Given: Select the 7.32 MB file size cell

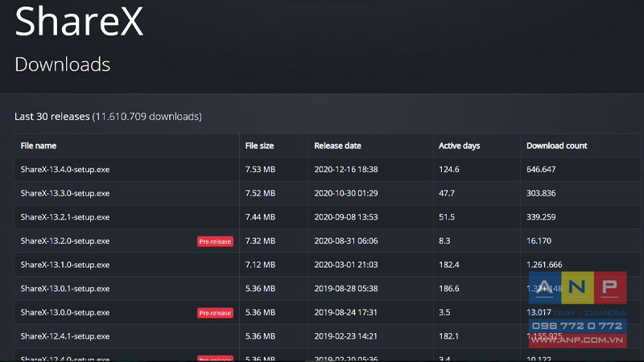Looking at the screenshot, I should pos(260,241).
